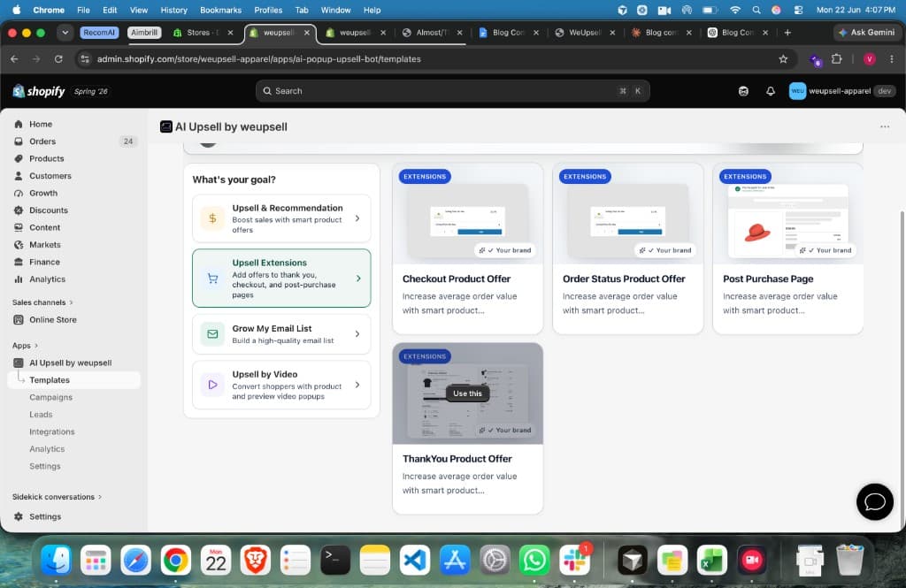The height and width of the screenshot is (588, 906).
Task: Click the notifications bell icon
Action: (x=771, y=91)
